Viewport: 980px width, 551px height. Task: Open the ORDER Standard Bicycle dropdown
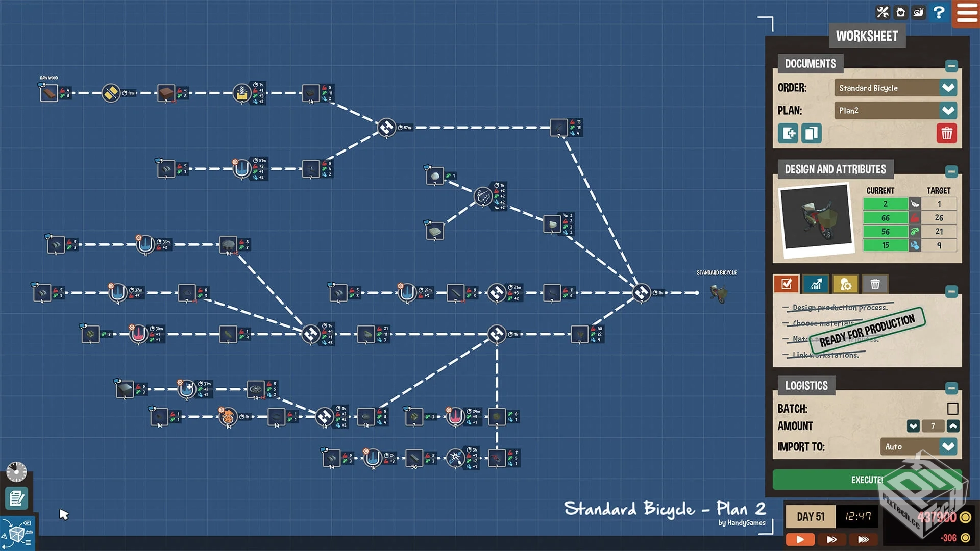click(x=948, y=88)
